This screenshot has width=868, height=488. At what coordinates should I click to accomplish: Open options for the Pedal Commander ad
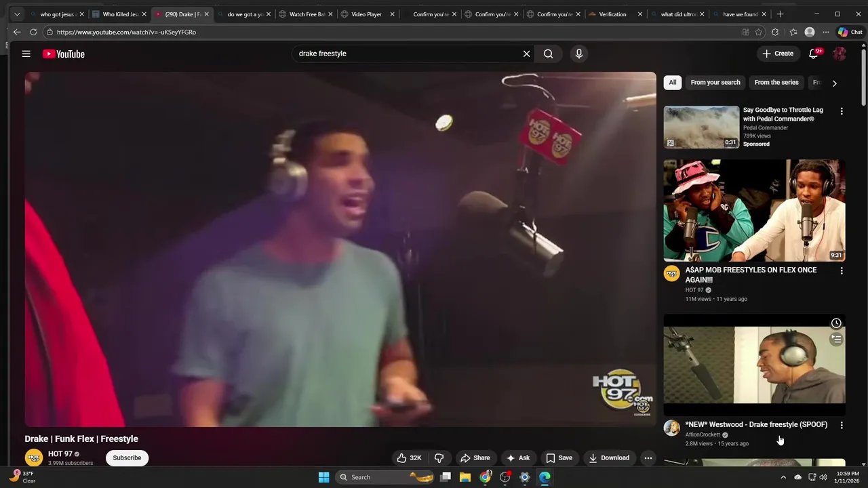[x=842, y=111]
